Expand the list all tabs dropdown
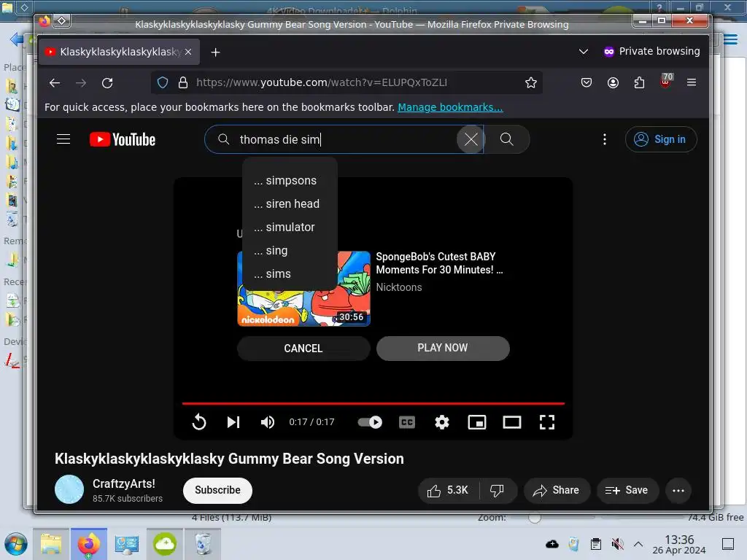This screenshot has width=747, height=560. [583, 52]
